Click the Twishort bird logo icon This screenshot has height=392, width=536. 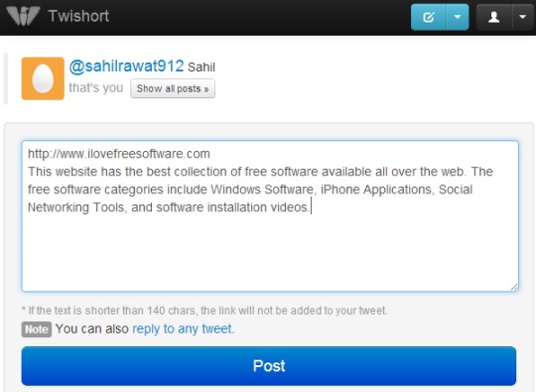pyautogui.click(x=23, y=16)
